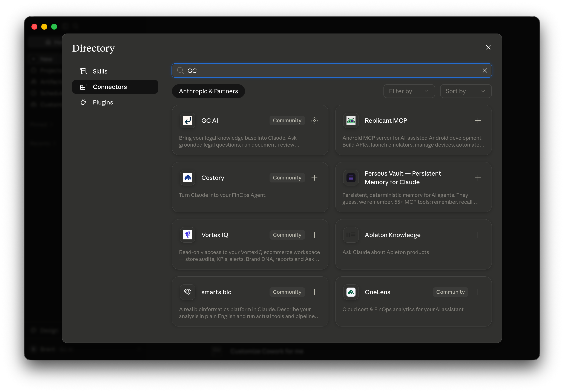Add the Ableton Knowledge connector

pos(478,235)
